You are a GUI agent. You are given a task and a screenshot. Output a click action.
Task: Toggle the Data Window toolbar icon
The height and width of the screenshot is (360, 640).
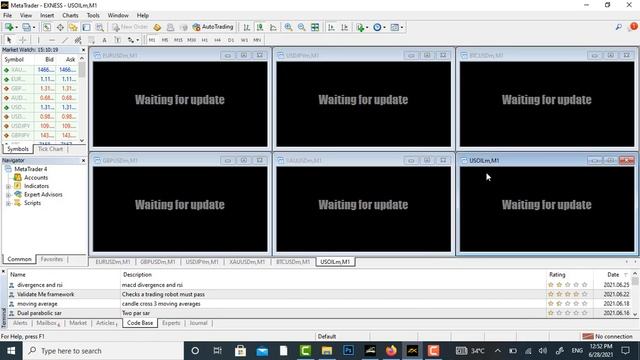(x=60, y=27)
